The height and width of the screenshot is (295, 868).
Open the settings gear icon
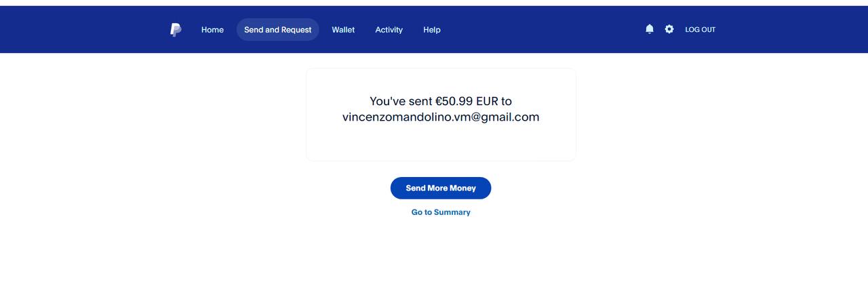point(669,29)
